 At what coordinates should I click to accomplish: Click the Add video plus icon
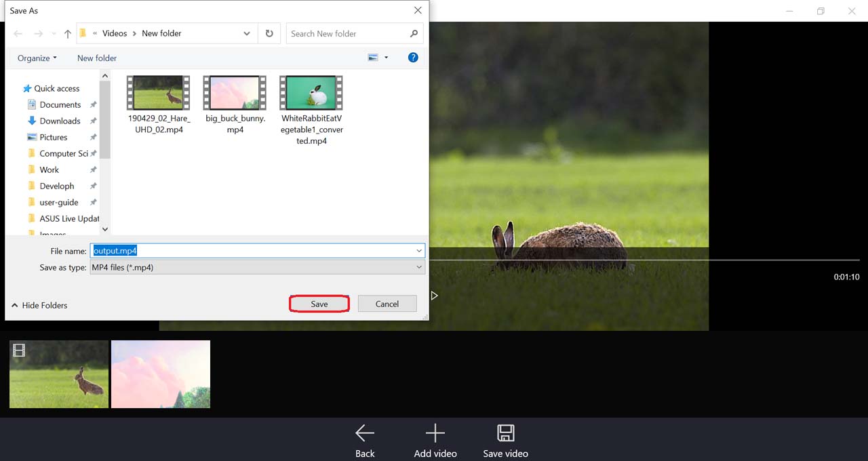435,433
